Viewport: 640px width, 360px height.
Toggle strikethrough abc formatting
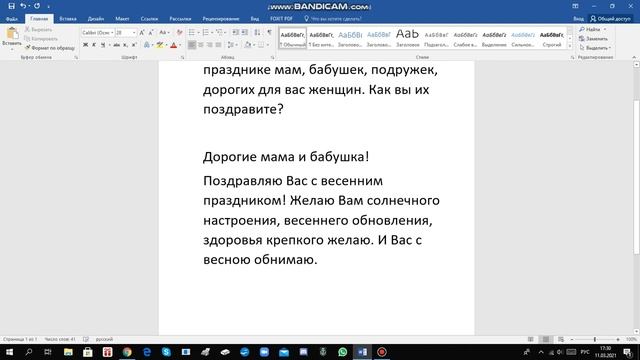(117, 45)
